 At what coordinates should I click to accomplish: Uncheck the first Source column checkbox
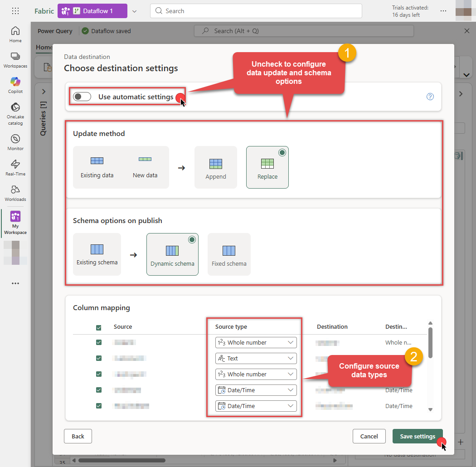[x=98, y=342]
